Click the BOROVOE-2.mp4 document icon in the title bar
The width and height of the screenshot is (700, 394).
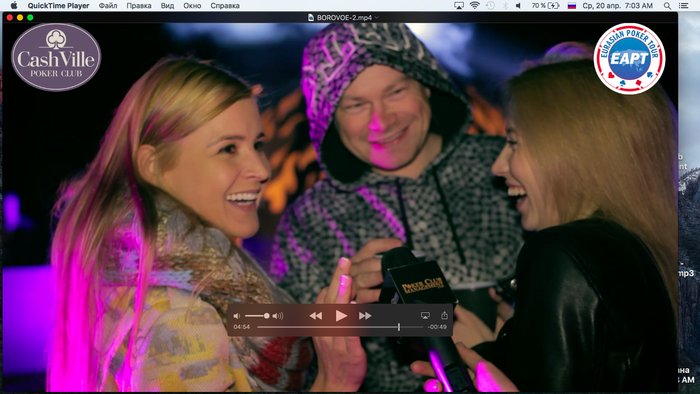coord(311,17)
